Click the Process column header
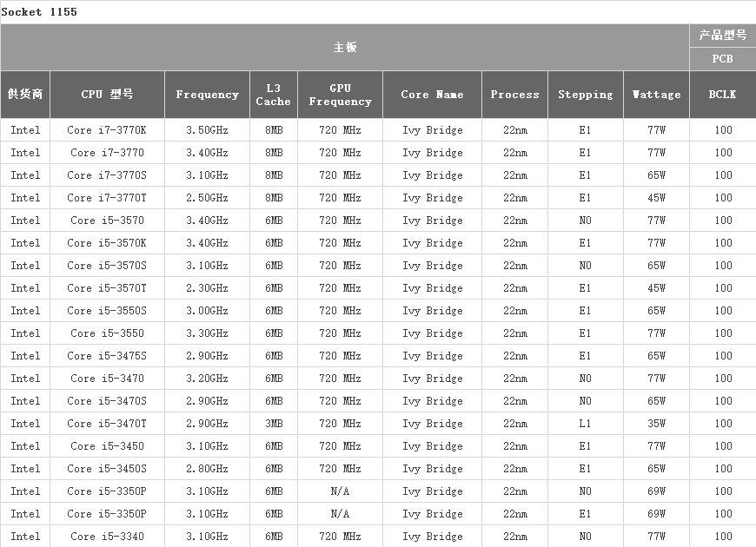The image size is (756, 547). pyautogui.click(x=515, y=95)
